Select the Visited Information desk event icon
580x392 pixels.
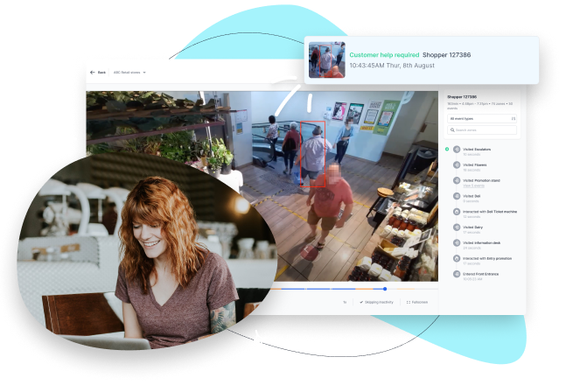[457, 243]
